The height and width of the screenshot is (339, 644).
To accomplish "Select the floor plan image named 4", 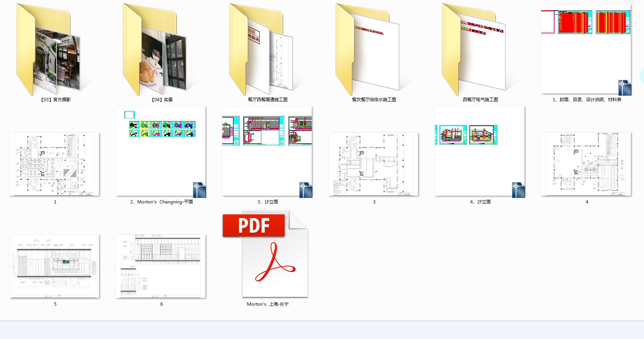I will pyautogui.click(x=586, y=164).
